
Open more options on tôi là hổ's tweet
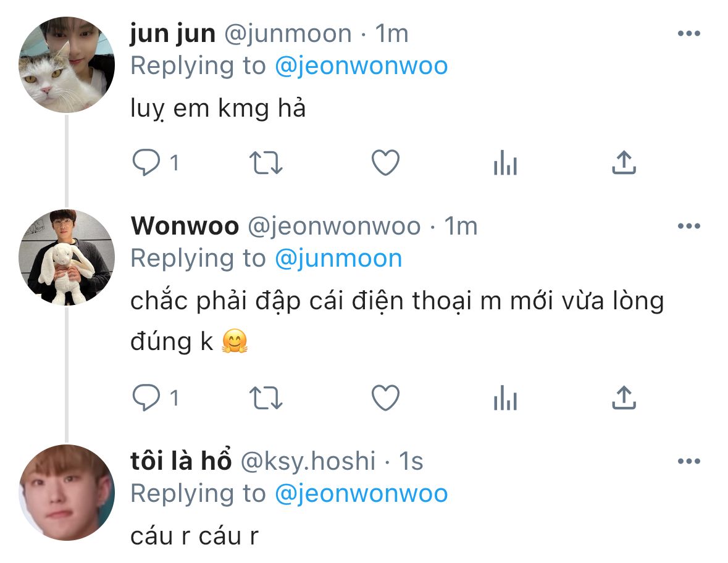point(688,461)
